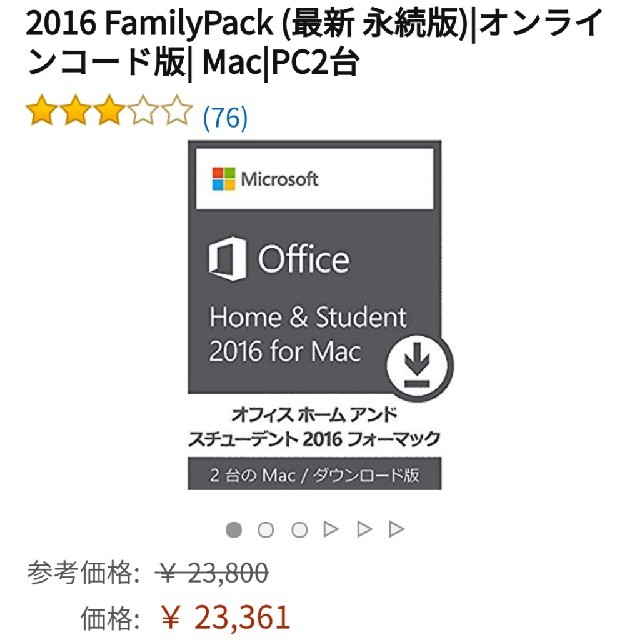Click the third gold rating star
The width and height of the screenshot is (640, 640).
coord(109,110)
